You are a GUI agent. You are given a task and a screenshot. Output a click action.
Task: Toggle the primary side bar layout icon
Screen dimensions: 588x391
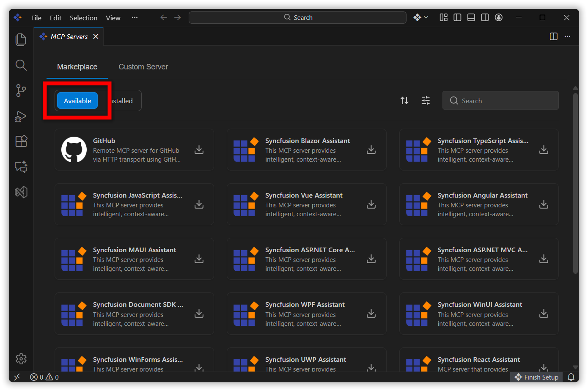457,17
